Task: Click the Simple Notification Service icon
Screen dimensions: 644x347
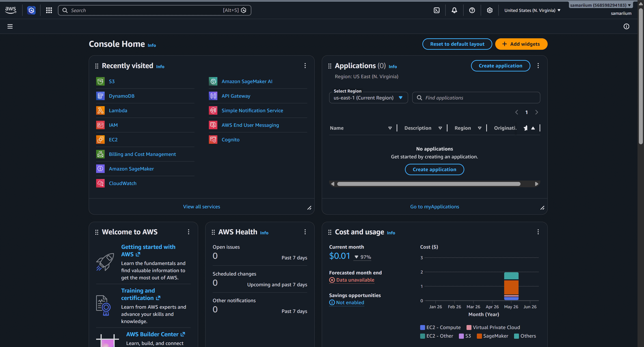Action: tap(213, 110)
